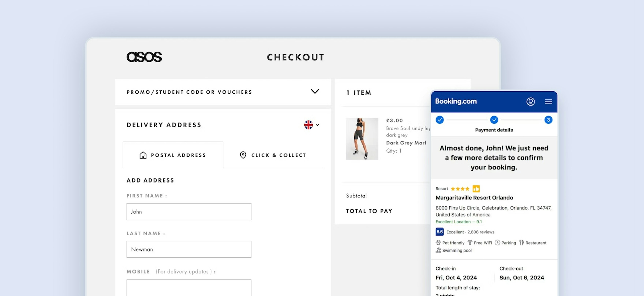Click the Parking facility icon
This screenshot has height=296, width=644.
[x=497, y=242]
